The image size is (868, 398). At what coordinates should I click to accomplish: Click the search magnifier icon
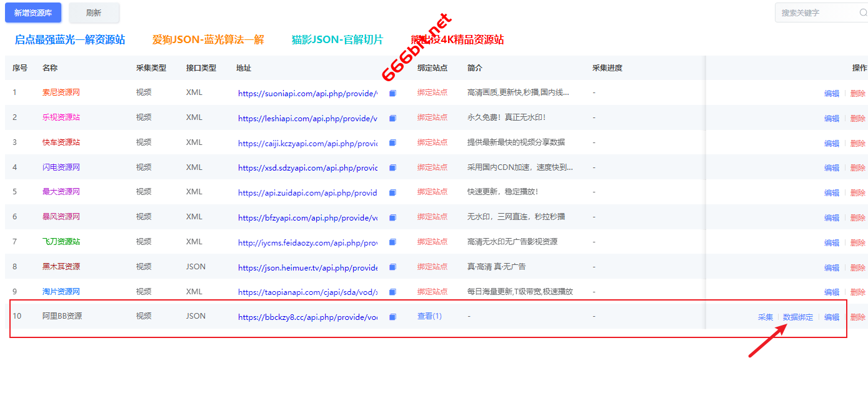(862, 12)
